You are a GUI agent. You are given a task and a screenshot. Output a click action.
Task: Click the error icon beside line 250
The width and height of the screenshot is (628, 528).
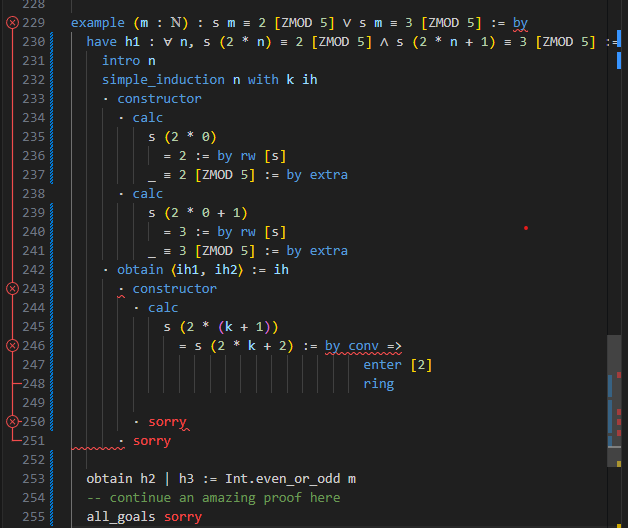[x=12, y=421]
